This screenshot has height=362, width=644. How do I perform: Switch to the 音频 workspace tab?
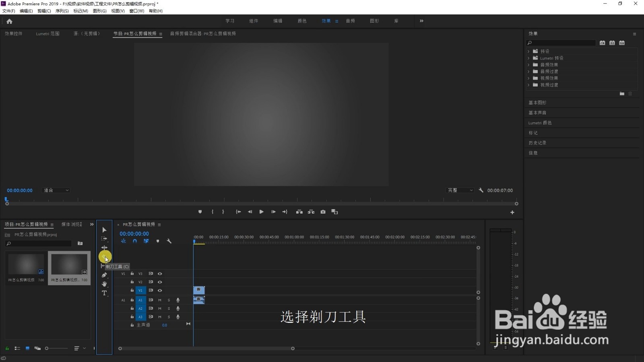(x=350, y=21)
